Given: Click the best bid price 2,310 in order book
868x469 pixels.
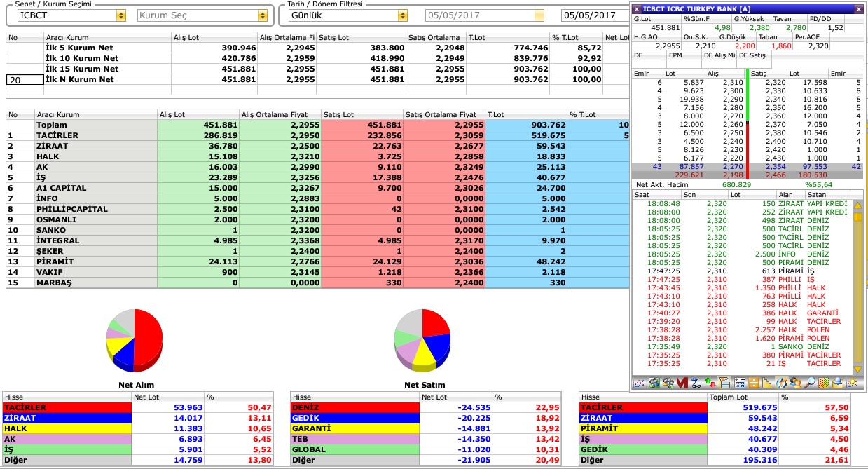Looking at the screenshot, I should pos(732,82).
